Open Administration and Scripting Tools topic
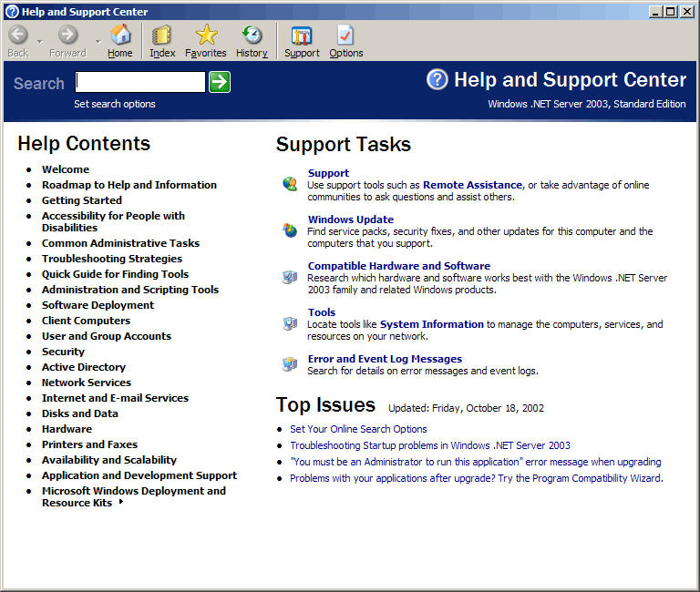 tap(130, 290)
